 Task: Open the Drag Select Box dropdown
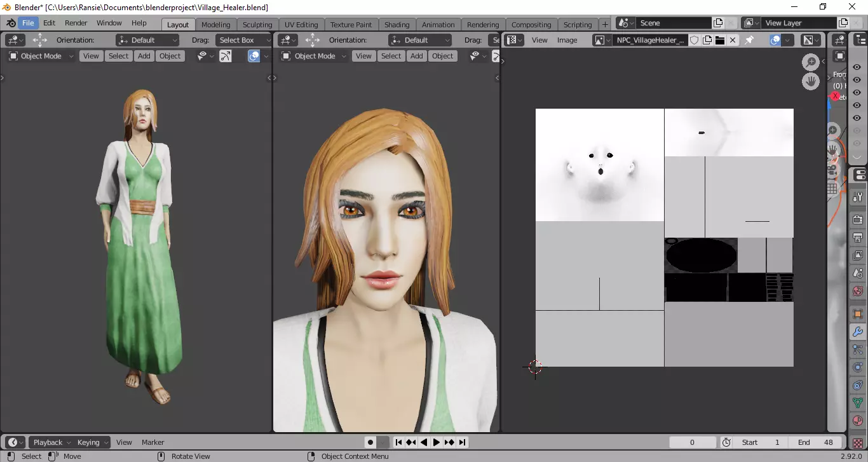[243, 40]
